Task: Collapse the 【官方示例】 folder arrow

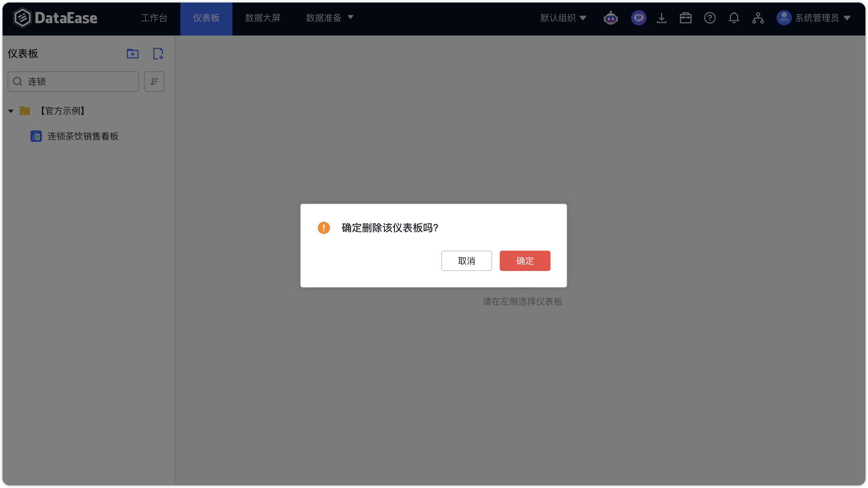Action: (x=11, y=111)
